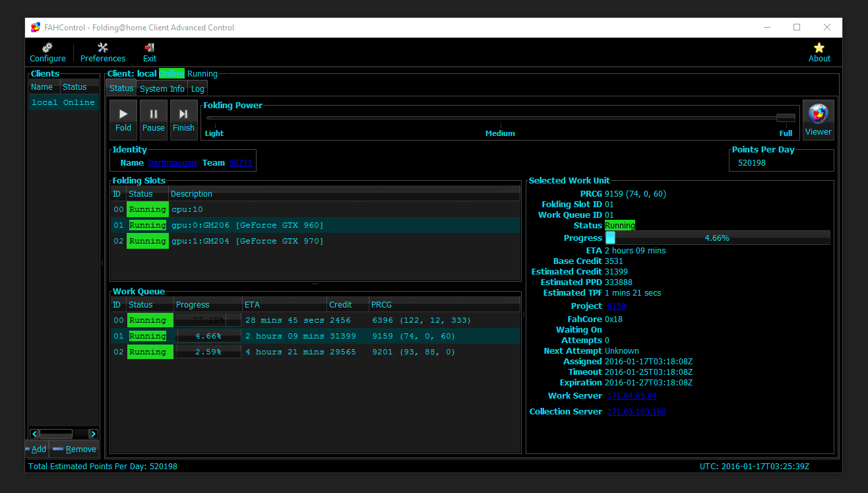Click the Fold play button

123,119
